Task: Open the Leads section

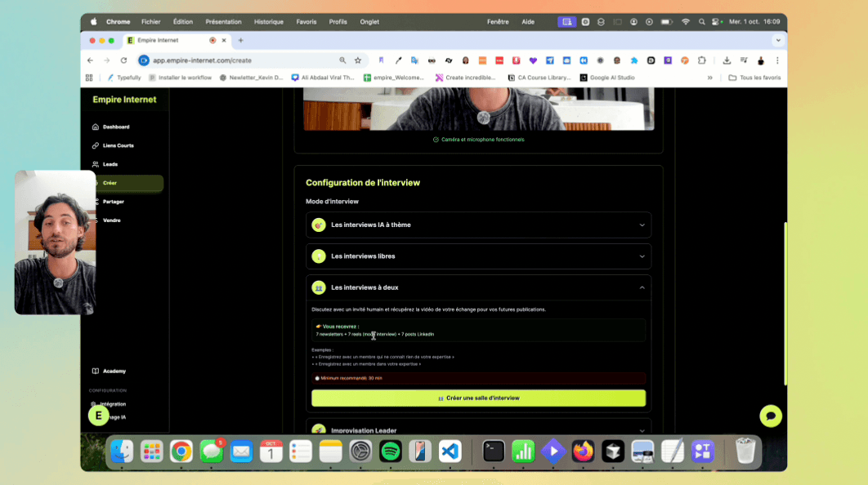Action: pos(110,164)
